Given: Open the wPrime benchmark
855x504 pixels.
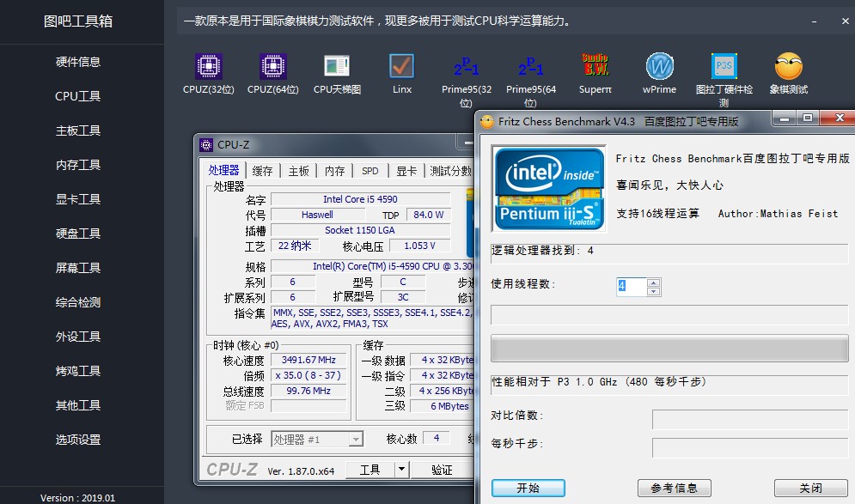Looking at the screenshot, I should pyautogui.click(x=659, y=74).
